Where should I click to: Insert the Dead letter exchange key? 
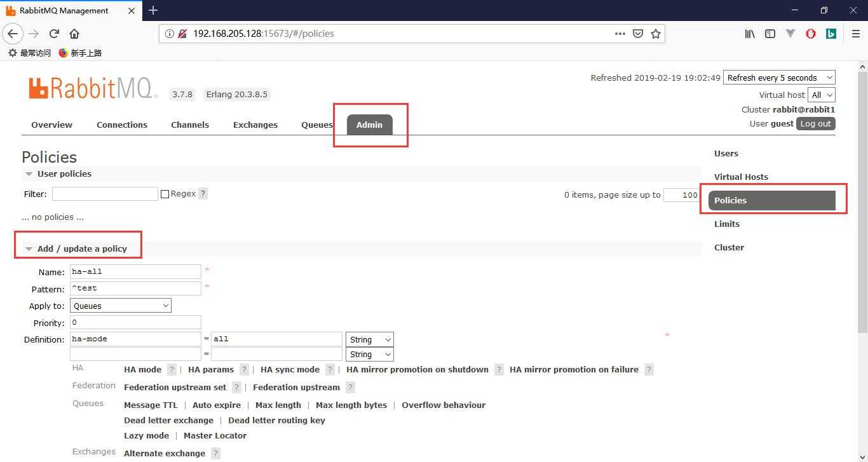click(168, 420)
